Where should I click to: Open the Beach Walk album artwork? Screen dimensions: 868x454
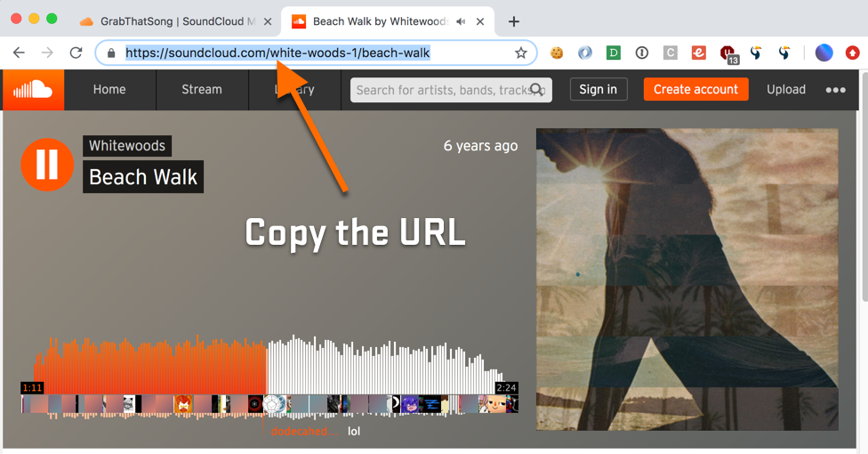point(687,280)
